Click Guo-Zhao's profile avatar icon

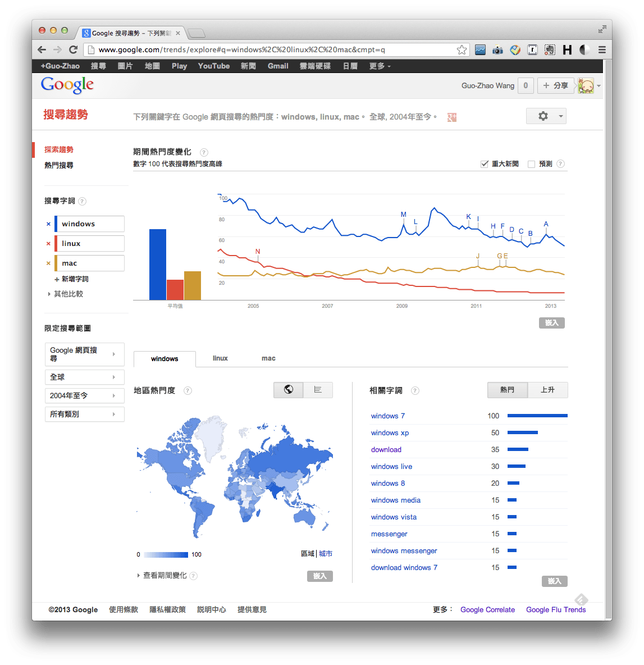(586, 85)
